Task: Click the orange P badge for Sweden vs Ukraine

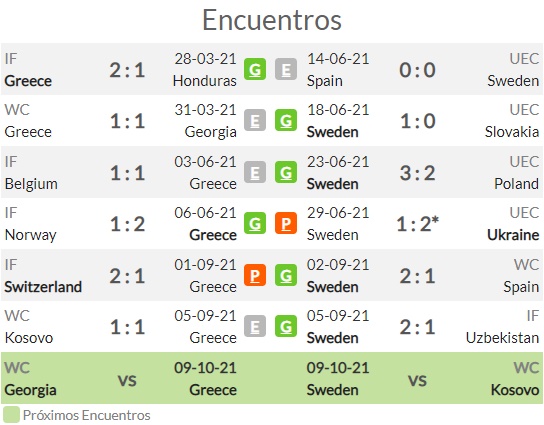Action: [286, 223]
